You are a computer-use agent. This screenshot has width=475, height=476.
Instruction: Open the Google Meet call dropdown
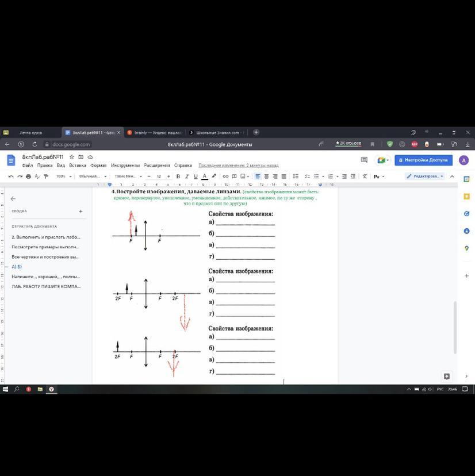pyautogui.click(x=382, y=160)
